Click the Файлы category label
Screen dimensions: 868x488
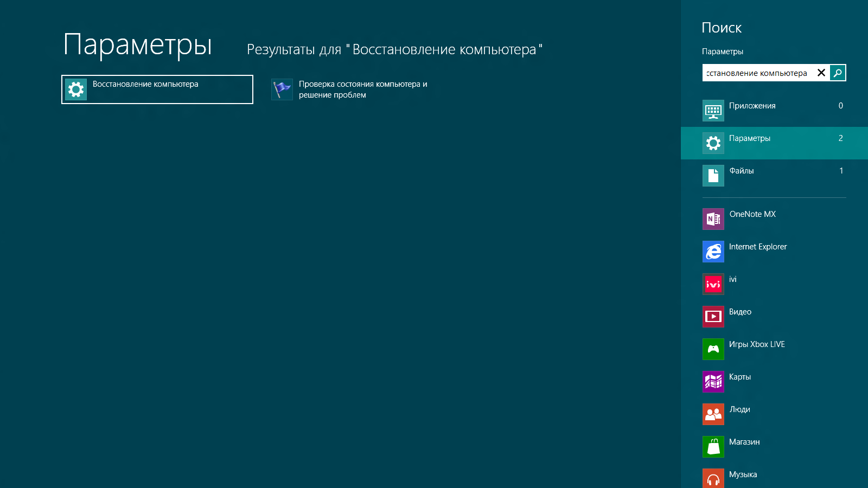[x=742, y=171]
